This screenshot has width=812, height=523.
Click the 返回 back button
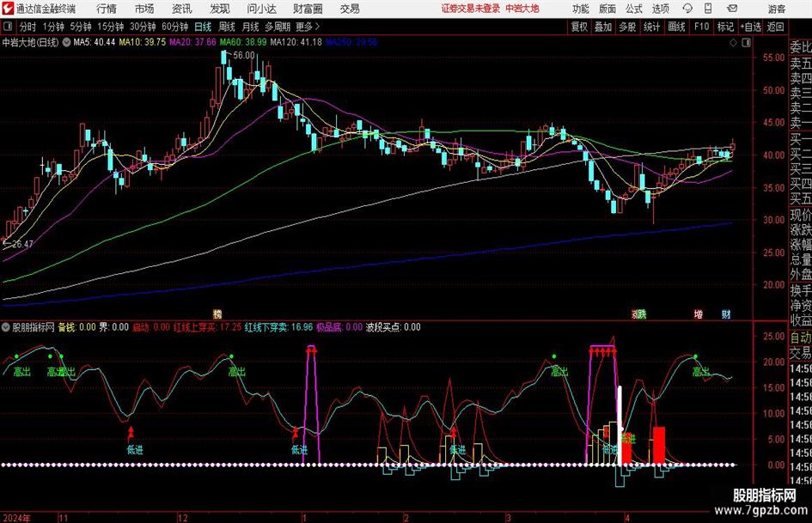pos(775,27)
